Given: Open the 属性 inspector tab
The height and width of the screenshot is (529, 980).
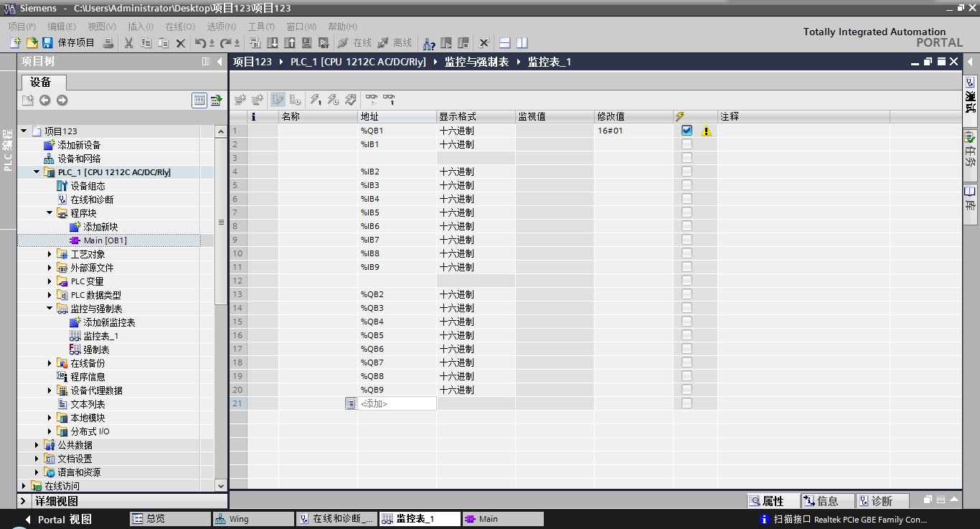Looking at the screenshot, I should (773, 501).
